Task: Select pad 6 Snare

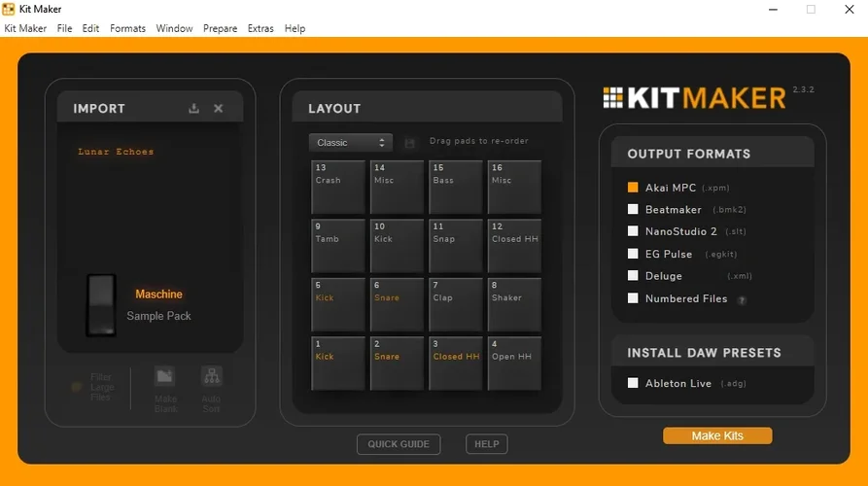Action: click(x=397, y=304)
